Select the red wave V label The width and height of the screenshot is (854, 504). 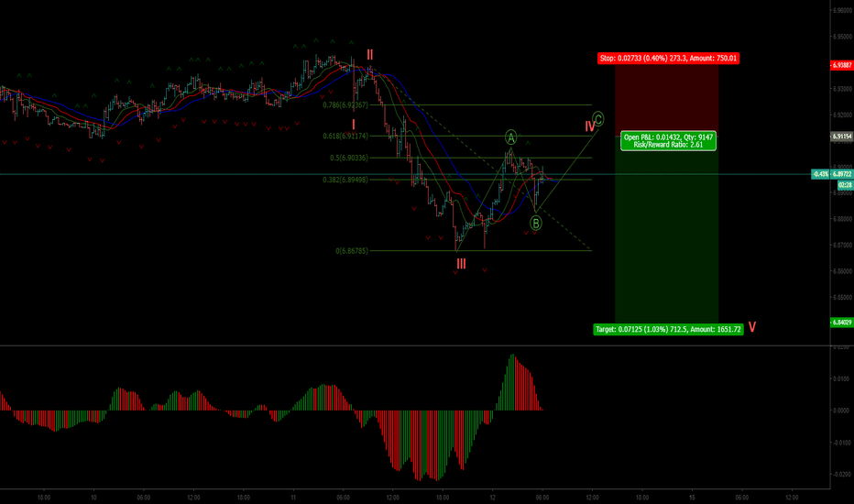pos(752,327)
